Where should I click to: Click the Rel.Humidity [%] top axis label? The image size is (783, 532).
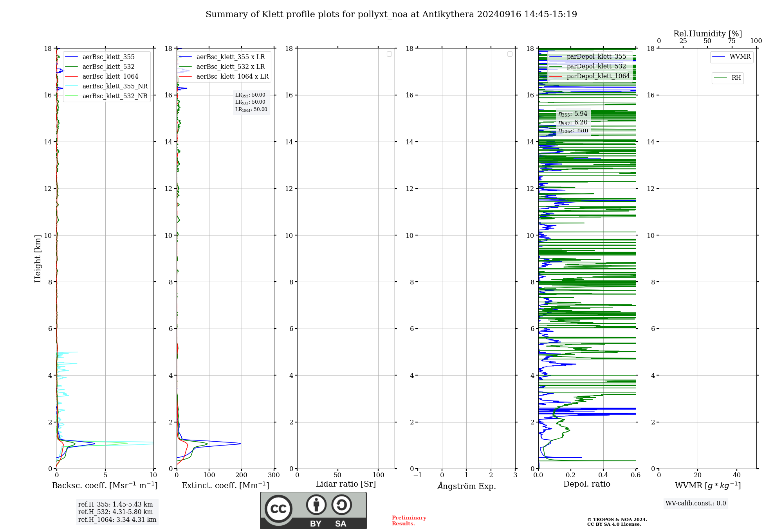tap(707, 34)
